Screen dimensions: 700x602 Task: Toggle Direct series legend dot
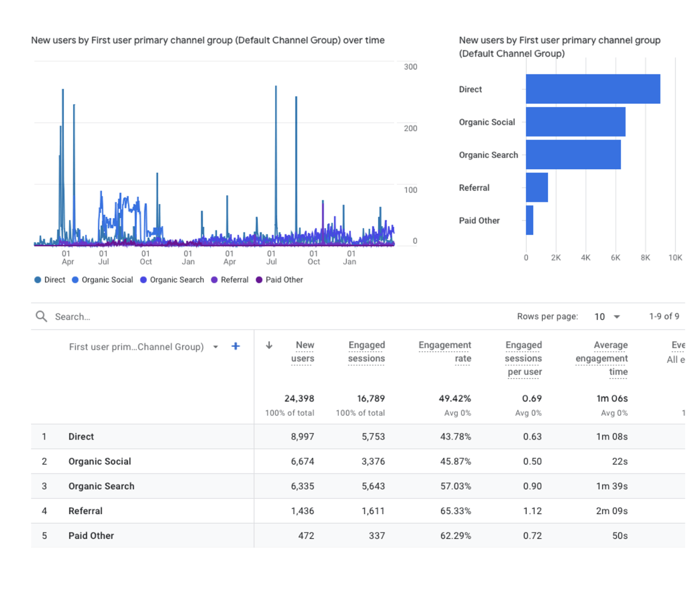(38, 280)
